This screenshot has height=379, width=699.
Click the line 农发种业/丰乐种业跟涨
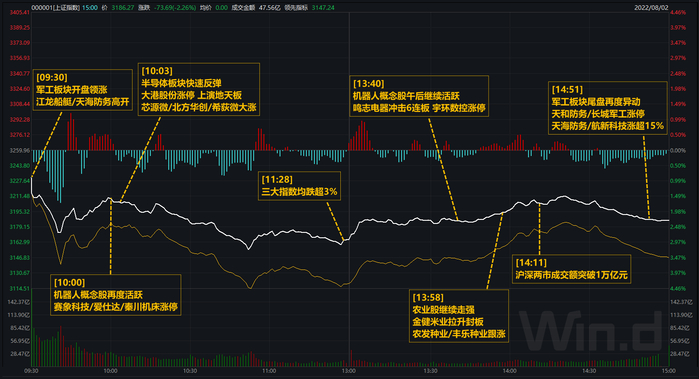(459, 334)
